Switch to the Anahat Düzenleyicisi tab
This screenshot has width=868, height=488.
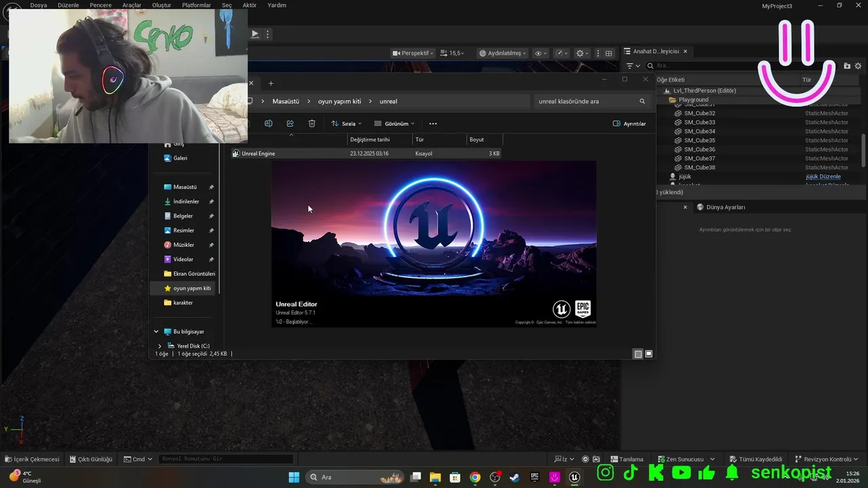(x=655, y=52)
